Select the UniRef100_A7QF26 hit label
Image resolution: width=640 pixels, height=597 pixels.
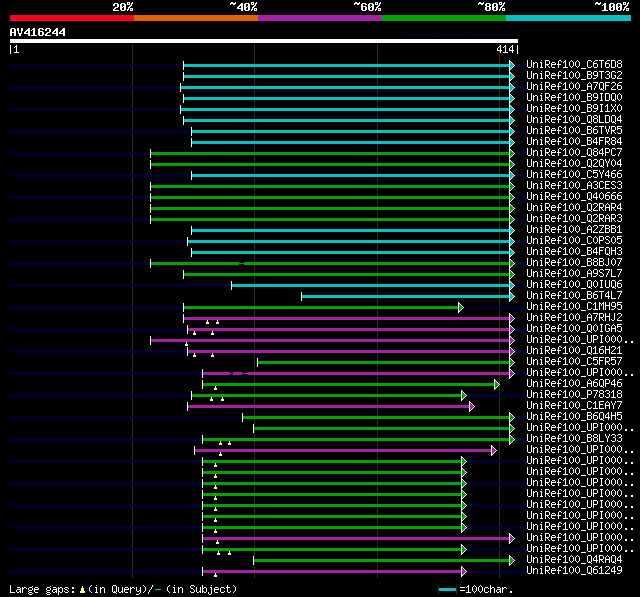coord(574,87)
